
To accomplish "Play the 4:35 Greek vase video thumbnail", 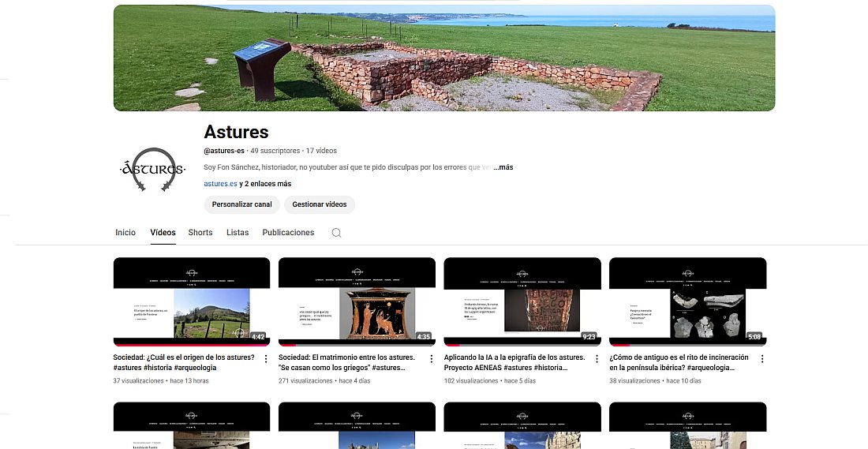I will click(x=357, y=301).
